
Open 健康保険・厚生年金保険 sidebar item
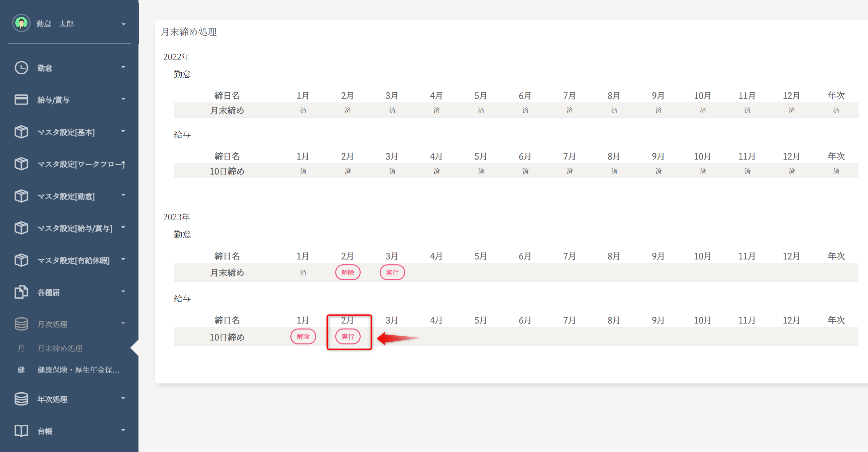point(78,370)
